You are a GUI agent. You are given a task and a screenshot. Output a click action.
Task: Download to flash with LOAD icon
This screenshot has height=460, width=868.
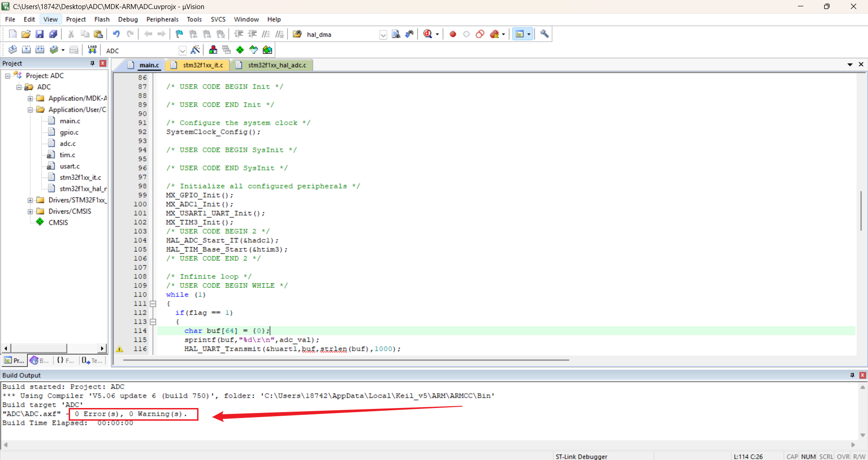click(x=92, y=50)
